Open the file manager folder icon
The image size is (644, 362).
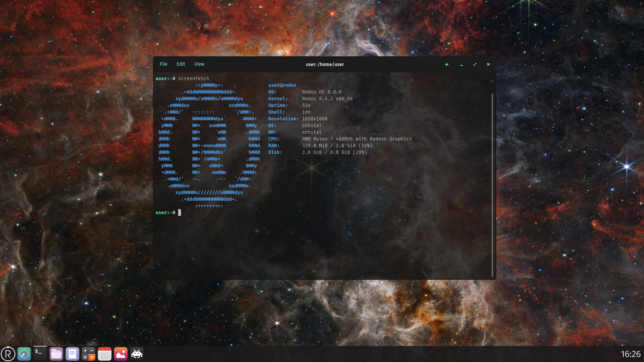tap(56, 354)
